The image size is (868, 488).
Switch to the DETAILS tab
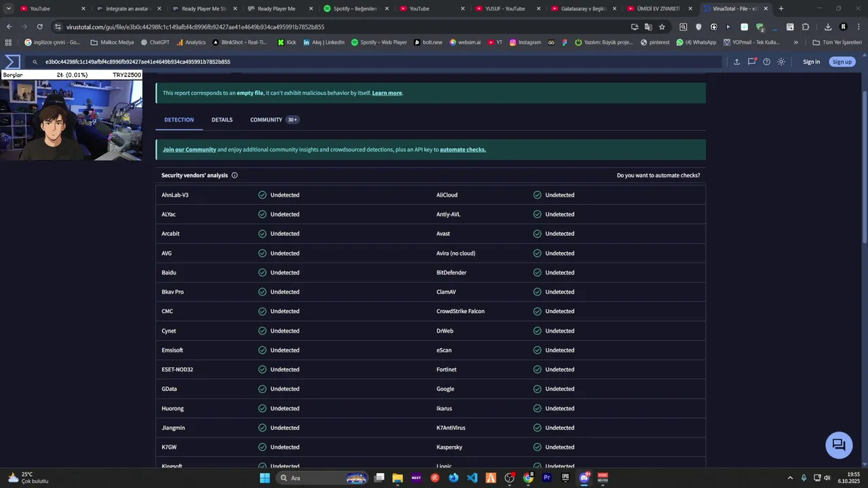coord(222,120)
